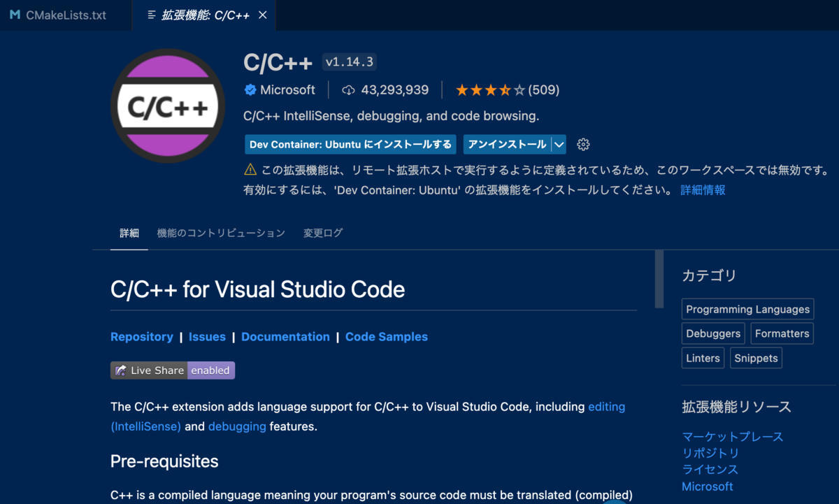Click the Microsoft verified publisher badge icon
839x504 pixels.
[x=250, y=90]
